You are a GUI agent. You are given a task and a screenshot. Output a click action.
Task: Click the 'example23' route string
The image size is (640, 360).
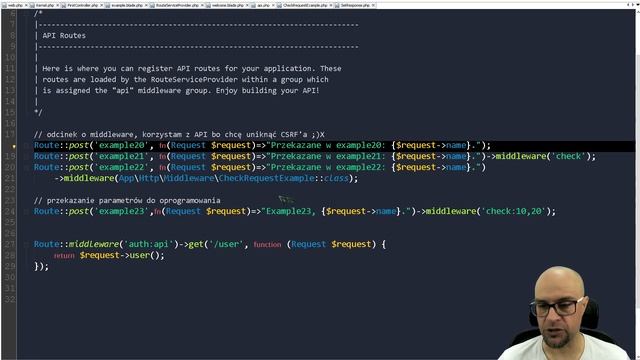122,211
